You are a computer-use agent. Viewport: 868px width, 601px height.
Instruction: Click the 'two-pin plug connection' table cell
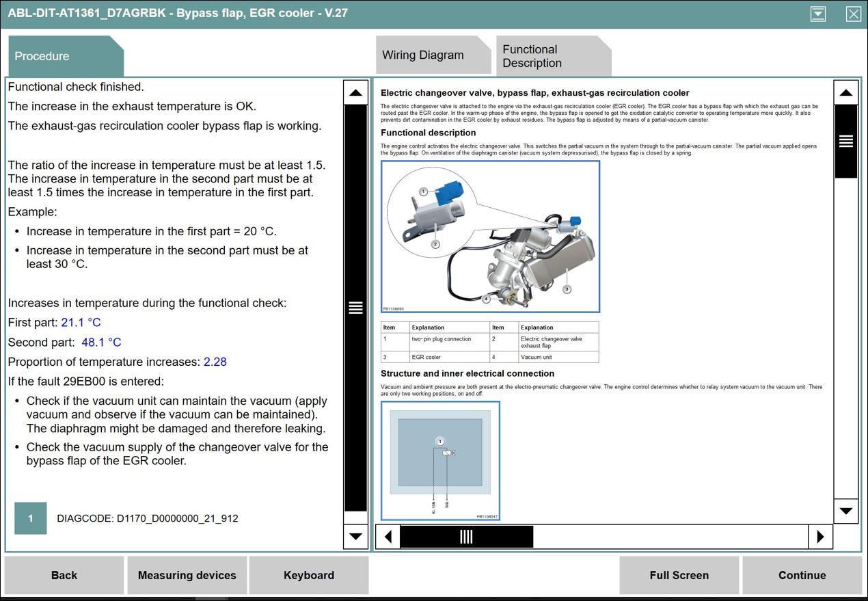coord(450,343)
